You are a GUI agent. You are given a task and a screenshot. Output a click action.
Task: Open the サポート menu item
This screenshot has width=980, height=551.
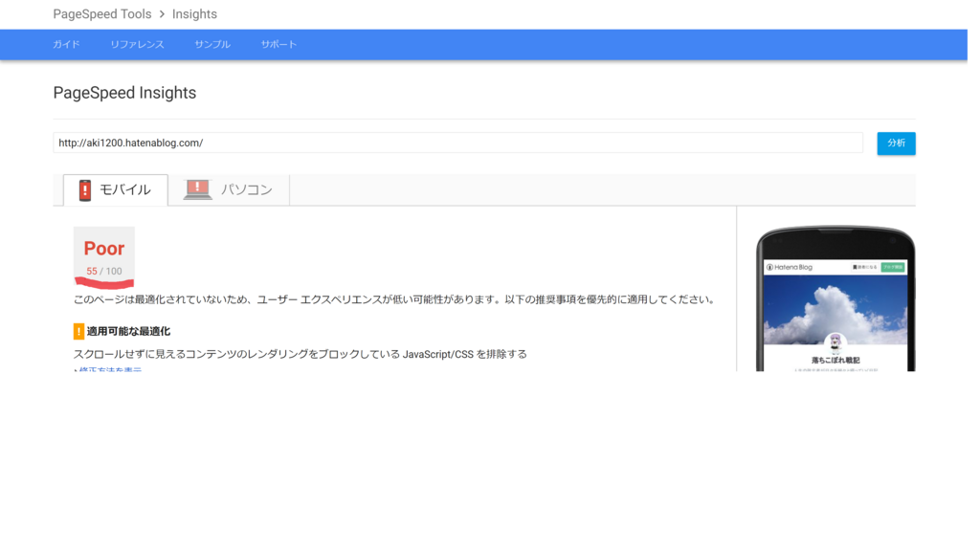pyautogui.click(x=278, y=44)
